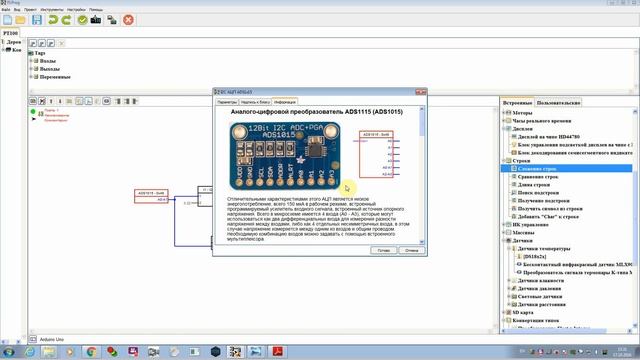Viewport: 640px width, 360px height.
Task: Open Adobe Reader taskbar icon
Action: (x=278, y=352)
